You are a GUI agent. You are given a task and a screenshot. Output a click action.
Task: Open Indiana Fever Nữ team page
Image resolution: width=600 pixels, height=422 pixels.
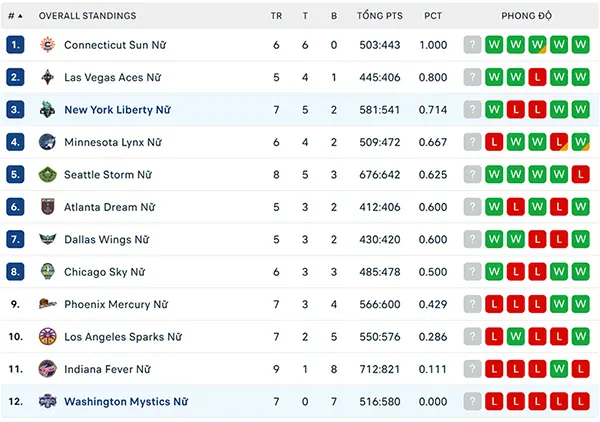click(107, 369)
